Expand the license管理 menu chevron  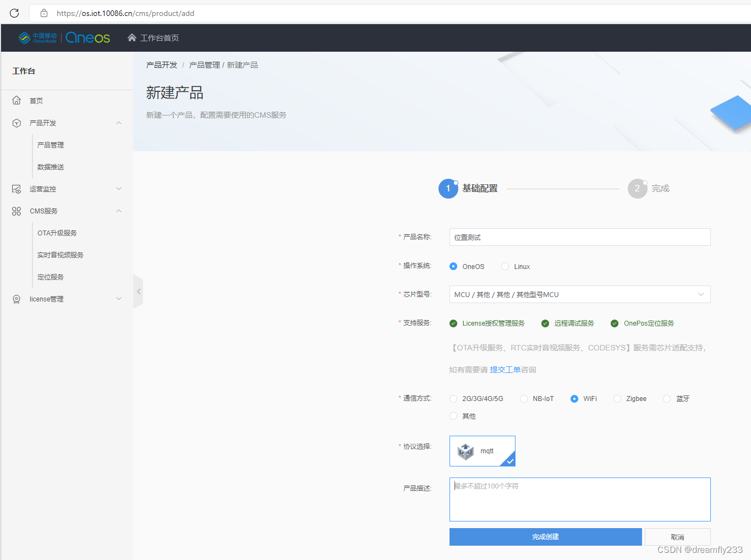[119, 299]
